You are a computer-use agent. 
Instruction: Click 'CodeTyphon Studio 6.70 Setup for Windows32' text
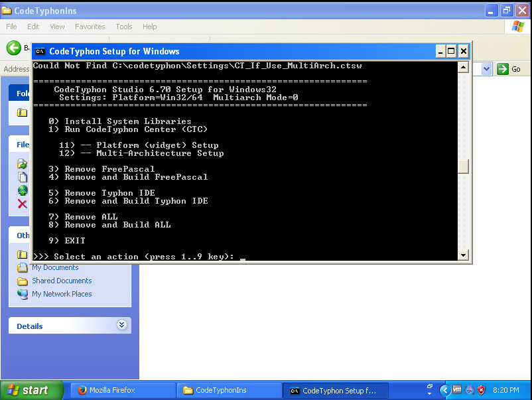(165, 90)
